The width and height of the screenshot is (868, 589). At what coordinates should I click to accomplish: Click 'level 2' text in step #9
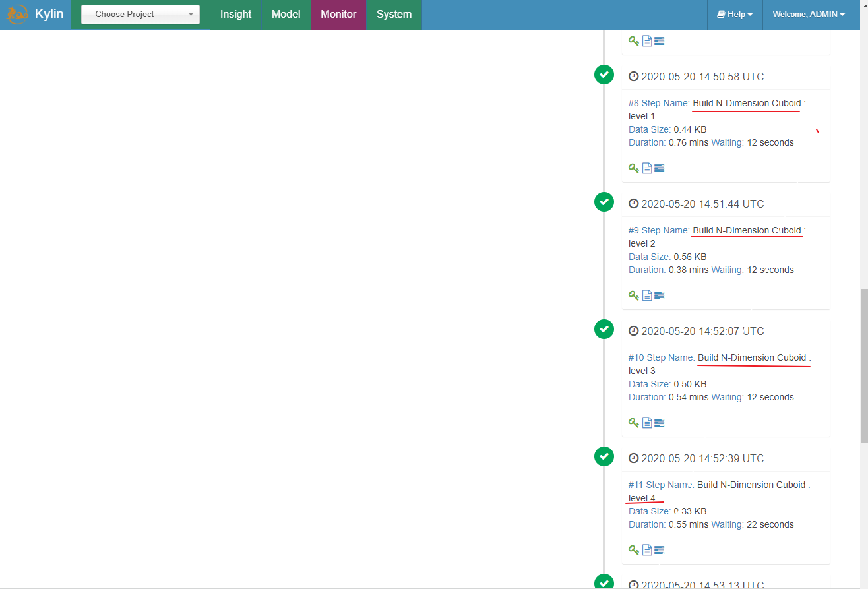click(642, 243)
